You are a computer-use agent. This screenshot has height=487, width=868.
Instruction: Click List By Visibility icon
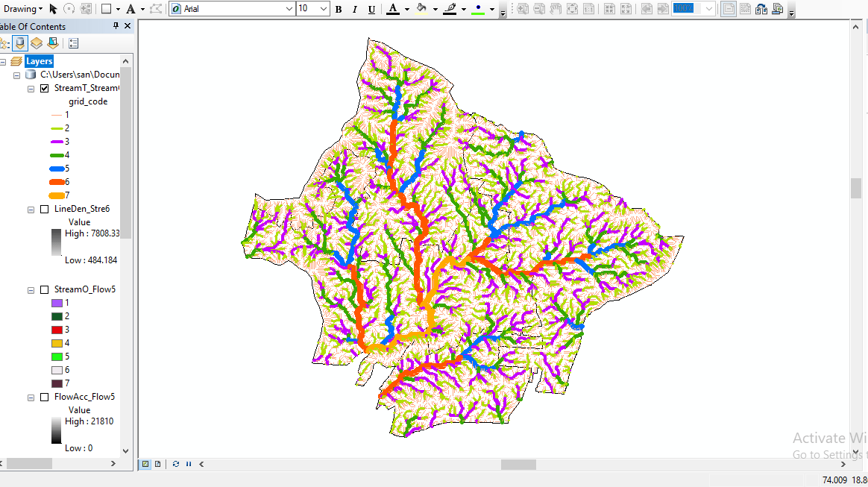[x=37, y=43]
